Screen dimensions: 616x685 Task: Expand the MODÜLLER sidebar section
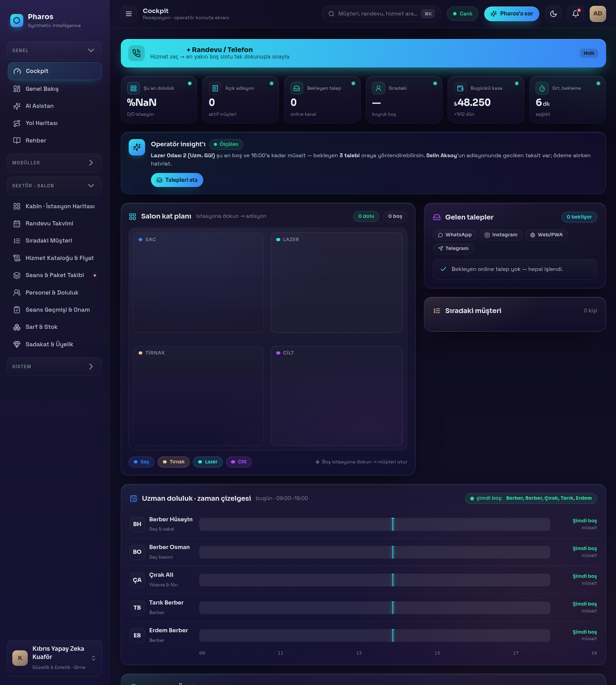(x=54, y=163)
